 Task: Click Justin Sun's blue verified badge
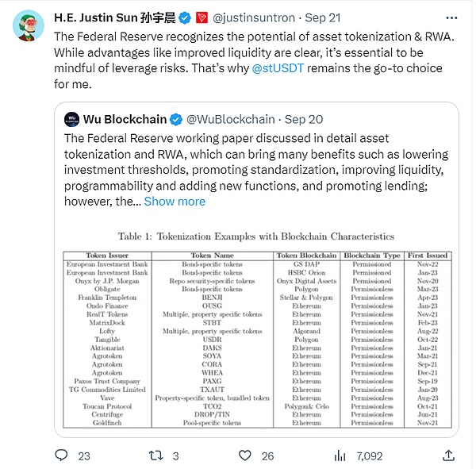coord(185,17)
